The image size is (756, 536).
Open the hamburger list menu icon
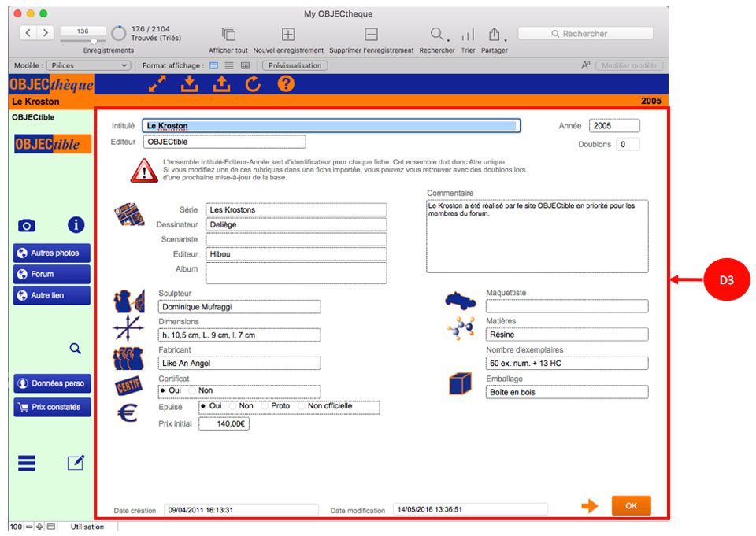point(27,463)
